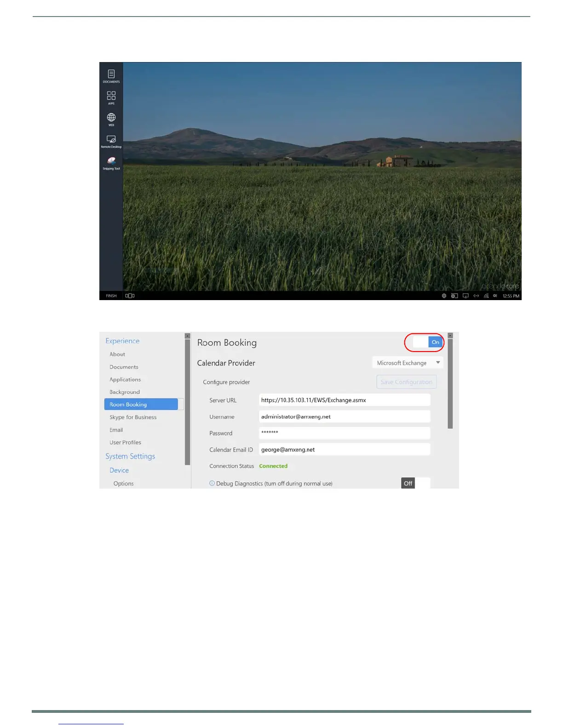
Task: Click the Password input field
Action: pos(345,433)
